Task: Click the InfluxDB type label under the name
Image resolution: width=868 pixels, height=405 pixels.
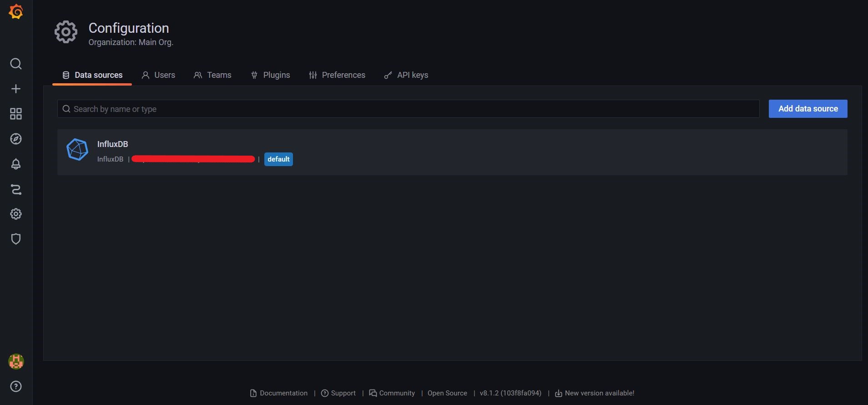Action: 110,159
